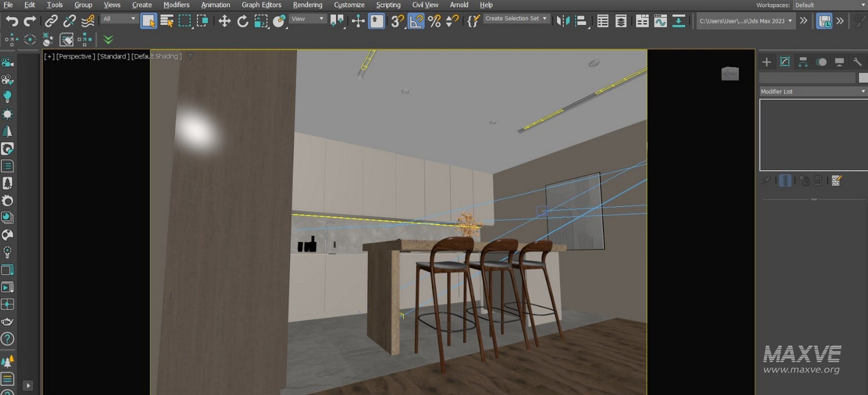
Task: Click the Mirror tool icon
Action: click(563, 21)
